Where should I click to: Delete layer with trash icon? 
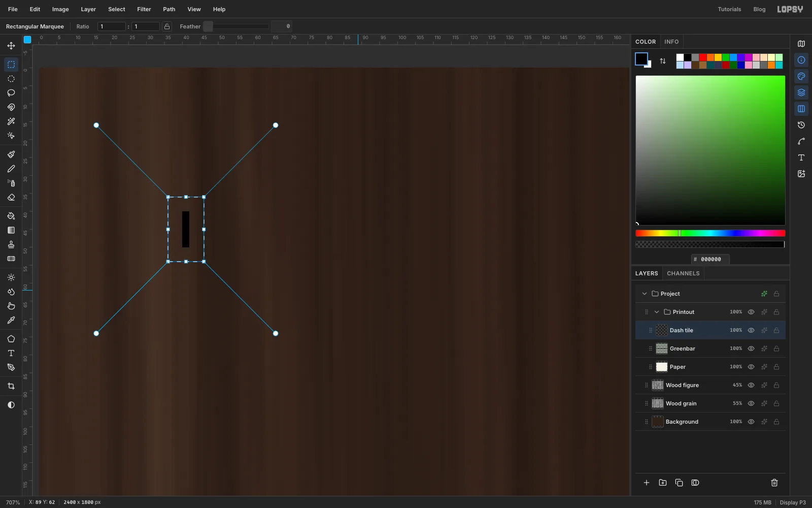click(x=774, y=483)
